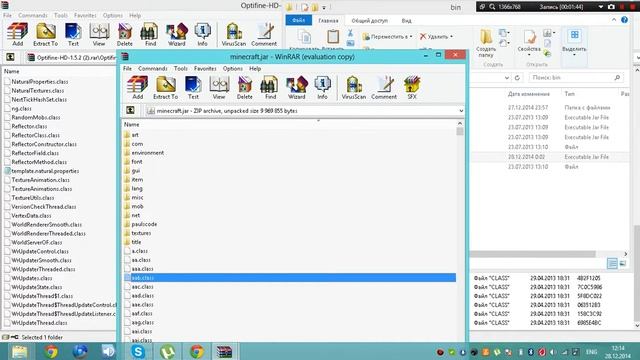Click Comment icon in minecraft.jar WinRAR toolbar

[384, 87]
